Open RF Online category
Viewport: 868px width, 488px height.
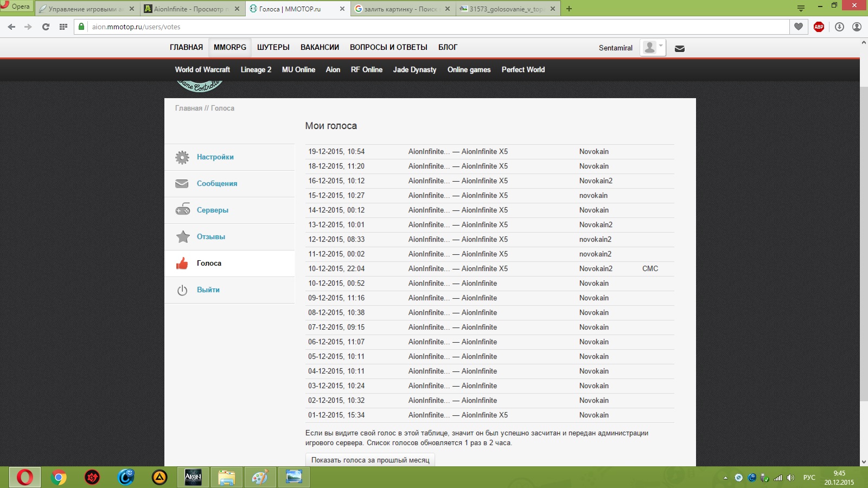tap(367, 69)
